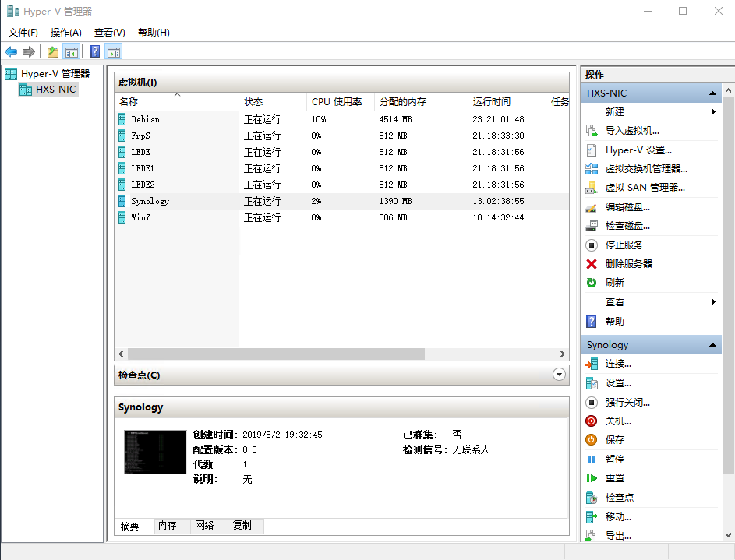Expand the 新建 submenu arrow

pyautogui.click(x=713, y=111)
